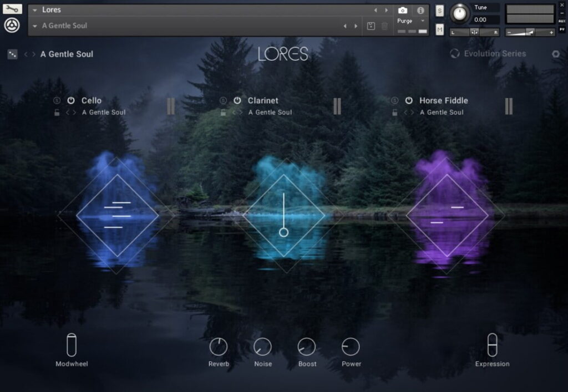Open Horse Fiddle's A Gentle Soul preset name
Screen dimensions: 568x392
(442, 112)
